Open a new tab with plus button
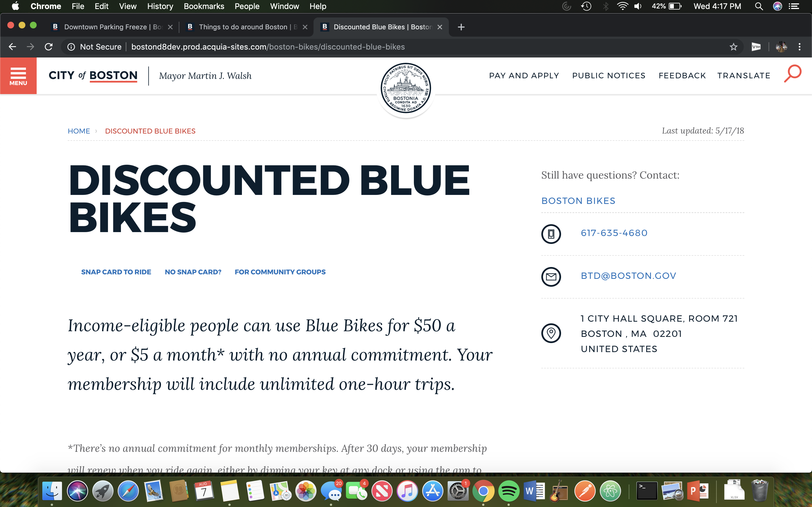Image resolution: width=812 pixels, height=507 pixels. (461, 27)
